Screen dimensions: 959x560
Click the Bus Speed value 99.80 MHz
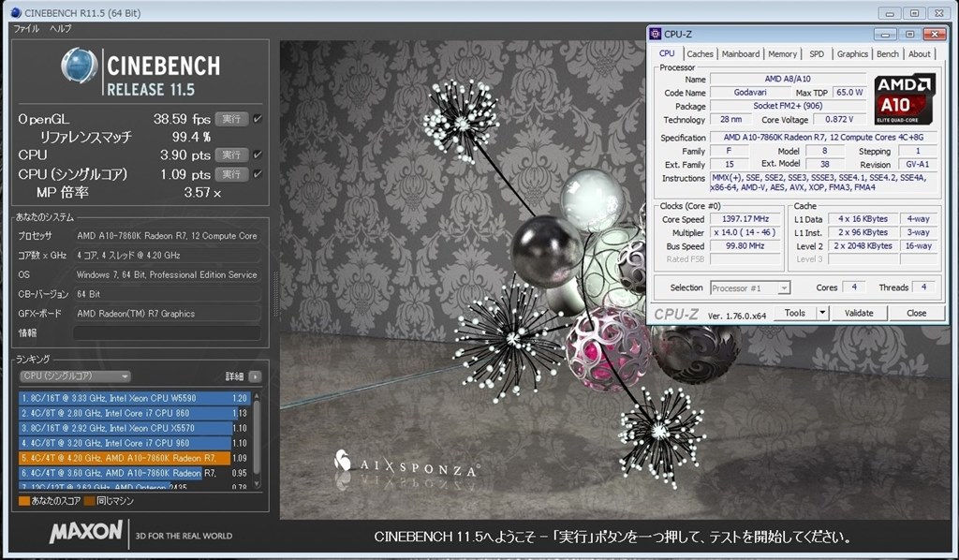coord(745,245)
